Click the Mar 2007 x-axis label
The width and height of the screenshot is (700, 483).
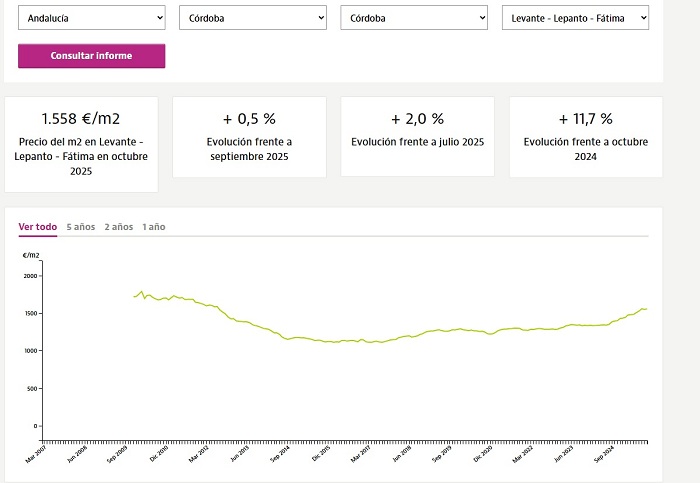(36, 457)
